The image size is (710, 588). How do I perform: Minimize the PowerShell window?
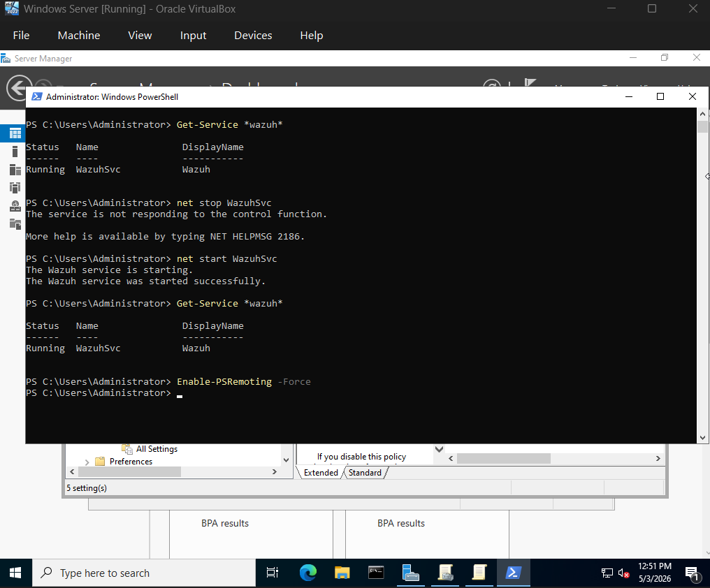coord(628,96)
